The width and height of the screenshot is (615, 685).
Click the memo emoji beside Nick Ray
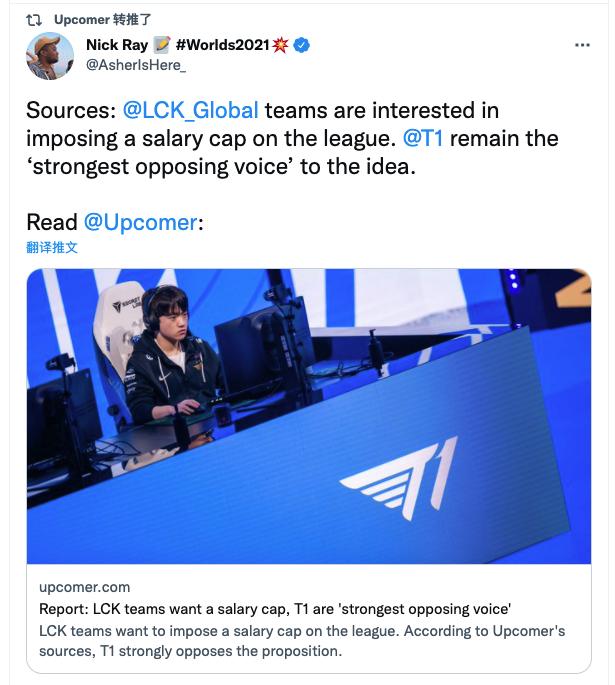point(161,45)
